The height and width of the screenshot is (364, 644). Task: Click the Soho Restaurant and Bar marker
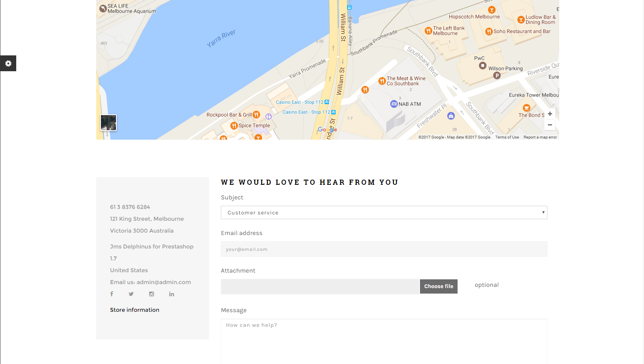pos(489,32)
